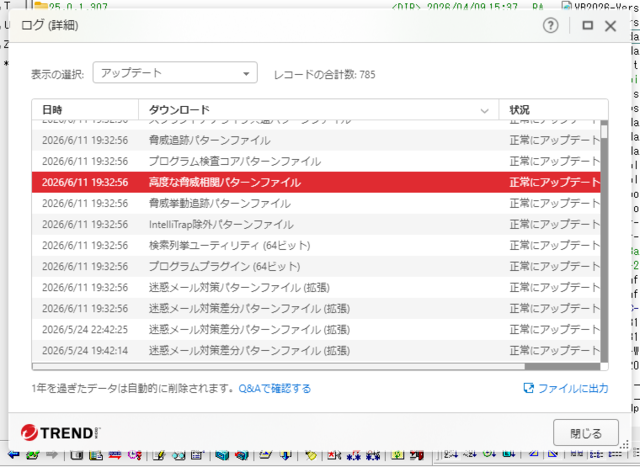
Task: Click the chevron in the ダウンロード header
Action: coord(484,111)
